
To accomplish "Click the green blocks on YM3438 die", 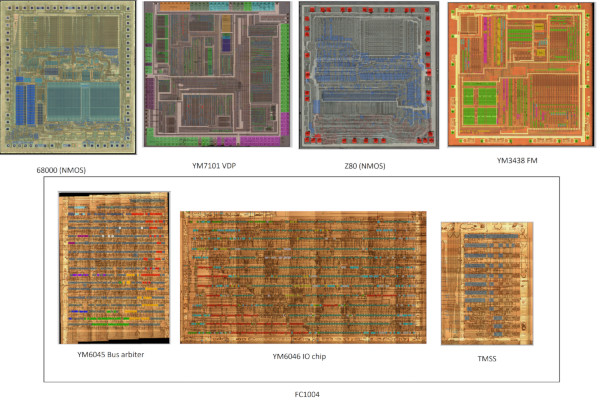I will coord(480,106).
